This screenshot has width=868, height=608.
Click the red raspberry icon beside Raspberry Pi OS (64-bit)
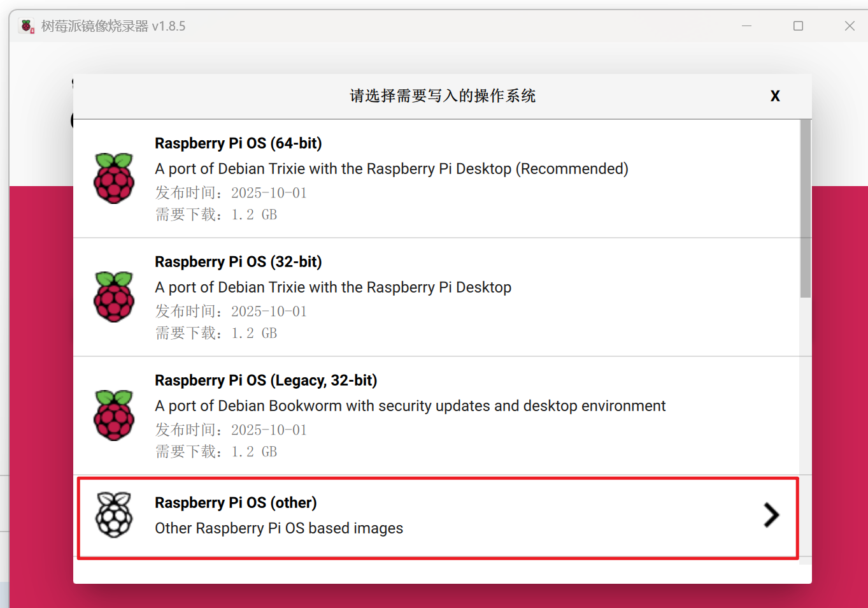click(x=114, y=178)
